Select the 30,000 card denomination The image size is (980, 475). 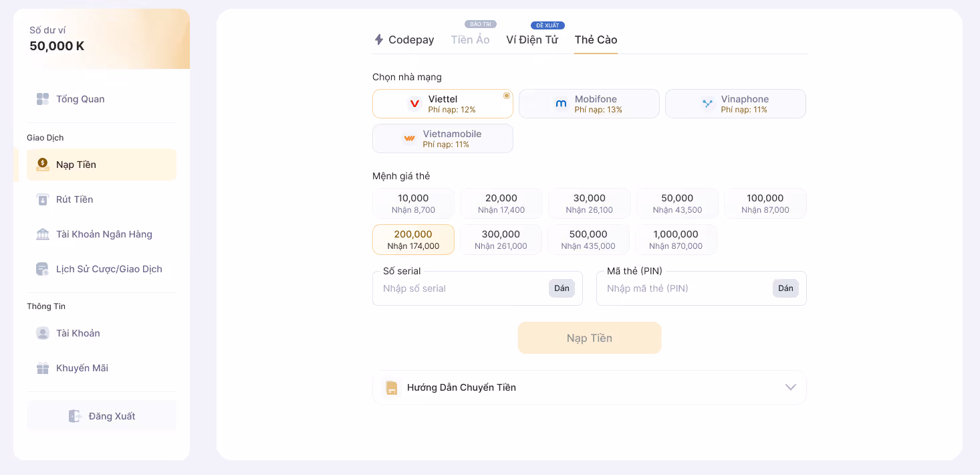coord(589,203)
